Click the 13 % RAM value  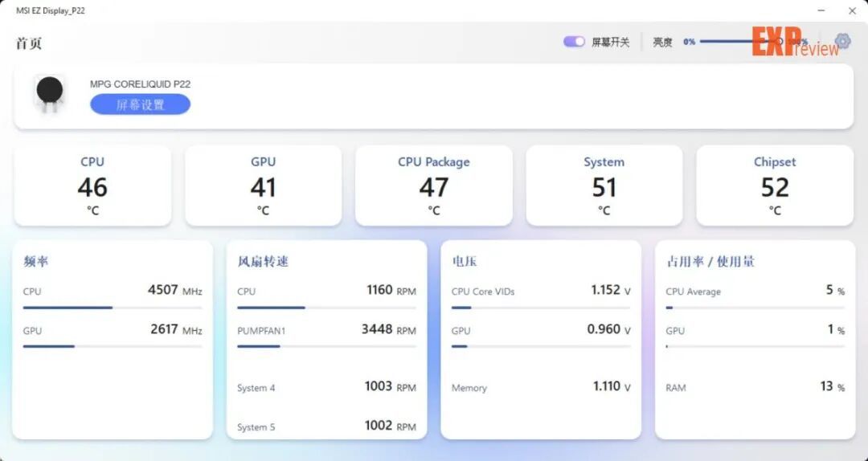(x=833, y=386)
